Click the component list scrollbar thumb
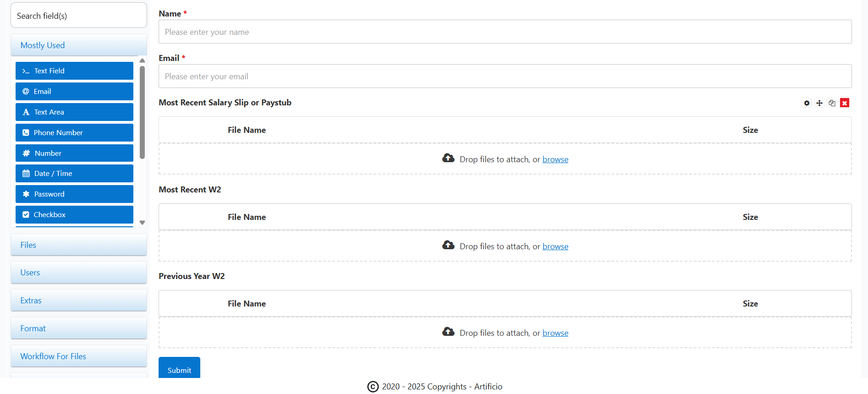868x394 pixels. 142,112
